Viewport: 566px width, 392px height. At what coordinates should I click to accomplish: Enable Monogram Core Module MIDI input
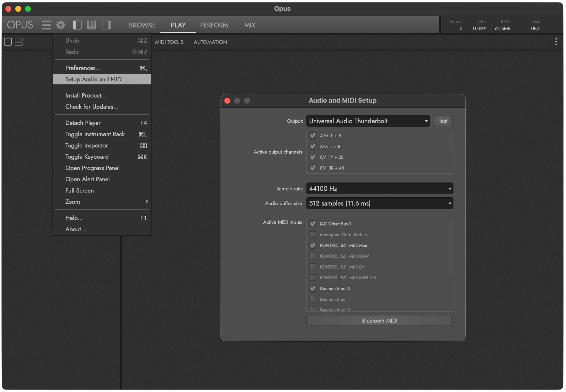point(313,234)
